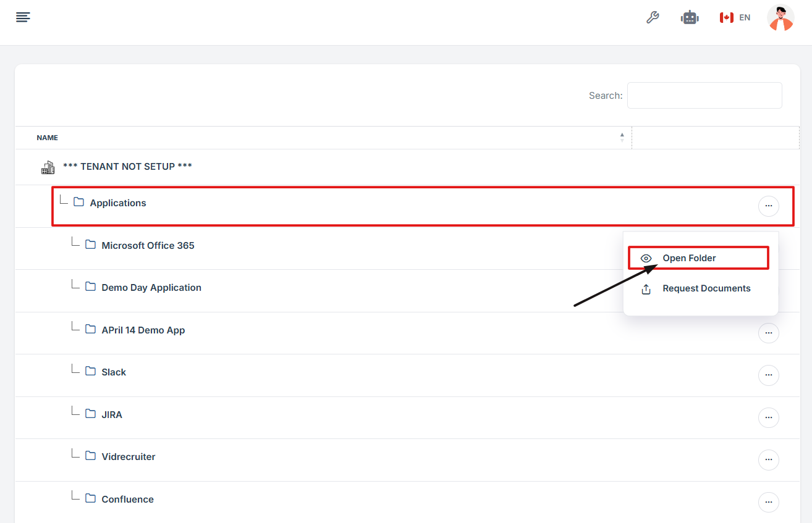Click the wrench settings icon
812x523 pixels.
point(653,17)
